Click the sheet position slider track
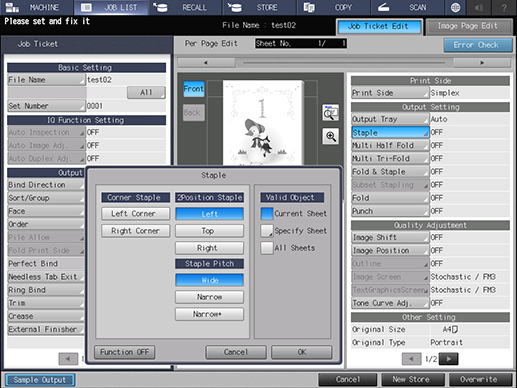Screen dimensions: 517x388 coord(344,63)
